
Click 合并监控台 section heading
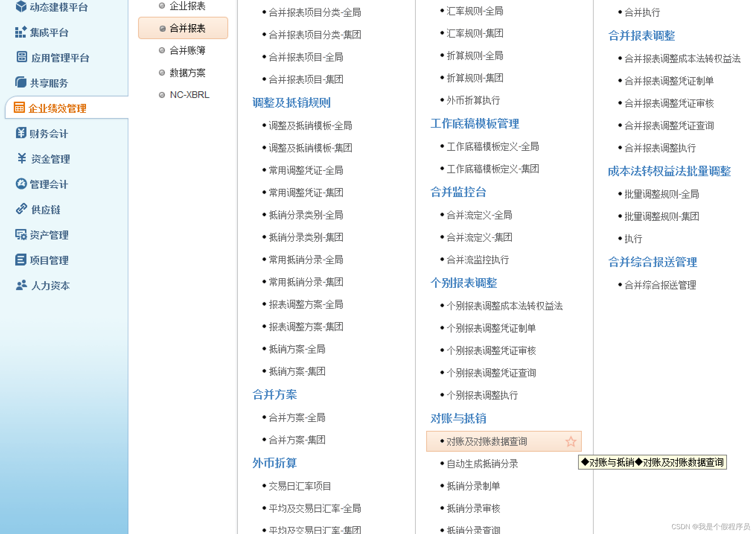[x=458, y=192]
